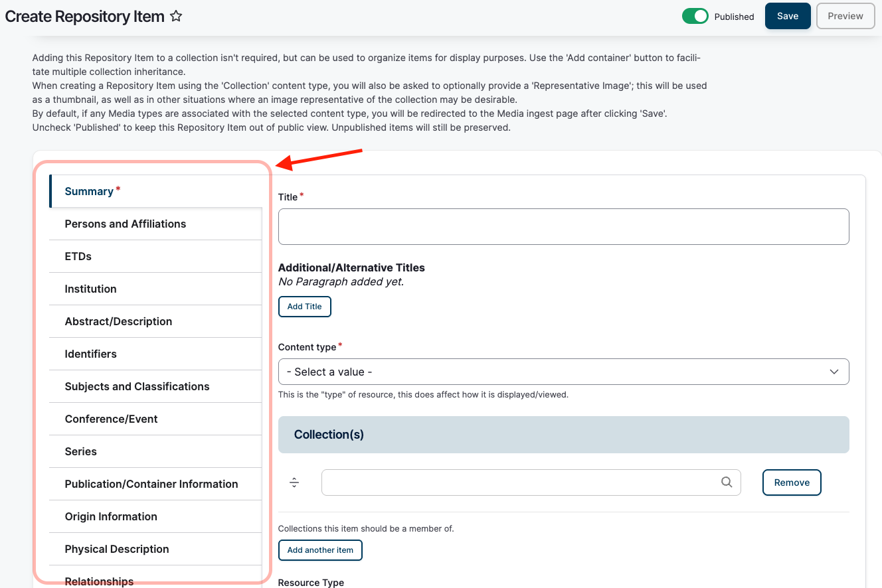The width and height of the screenshot is (882, 588).
Task: Select the ETDs tab
Action: [x=156, y=256]
